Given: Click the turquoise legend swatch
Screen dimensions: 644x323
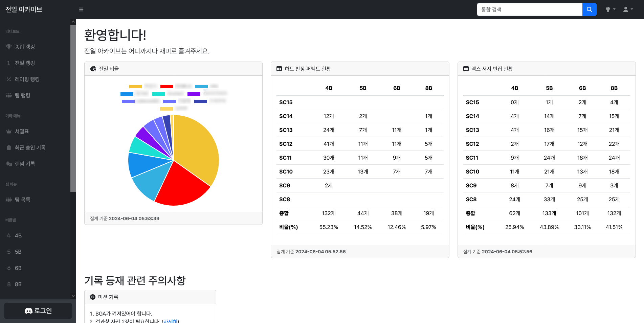Looking at the screenshot, I should [159, 94].
